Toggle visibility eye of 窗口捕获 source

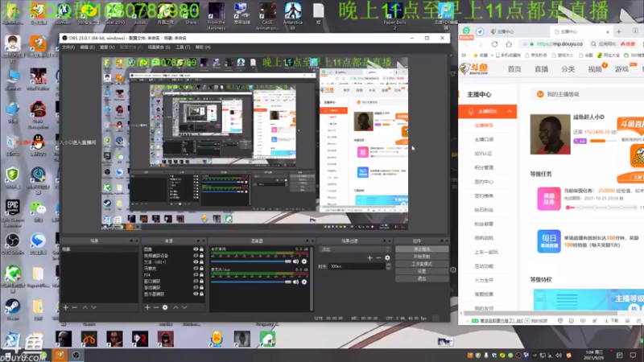pyautogui.click(x=196, y=281)
